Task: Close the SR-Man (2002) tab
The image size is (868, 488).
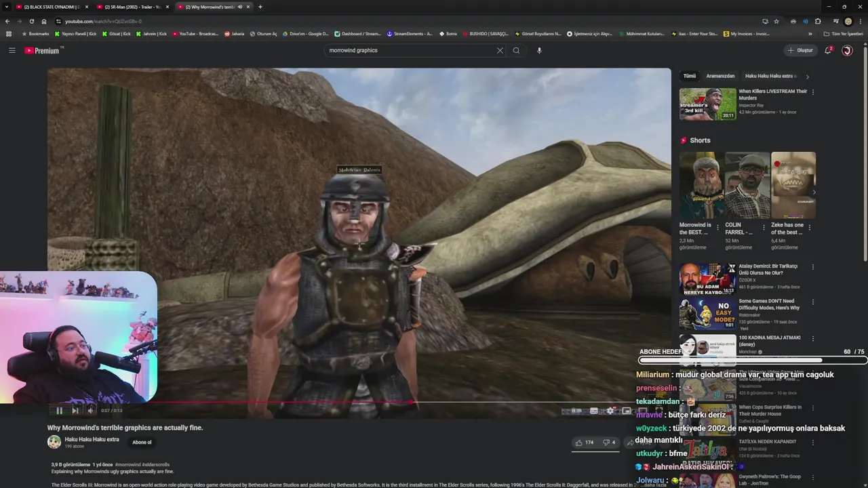Action: (167, 7)
